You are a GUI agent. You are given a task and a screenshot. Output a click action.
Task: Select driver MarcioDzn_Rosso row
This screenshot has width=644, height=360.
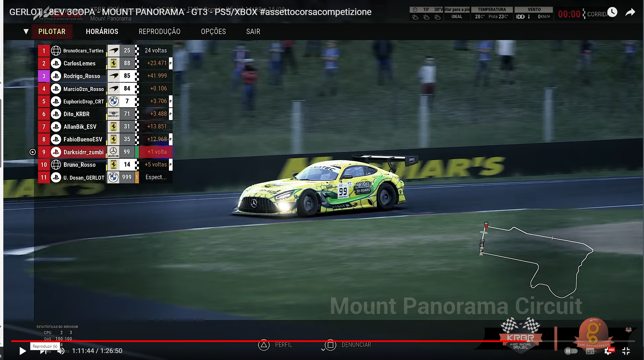click(x=105, y=89)
